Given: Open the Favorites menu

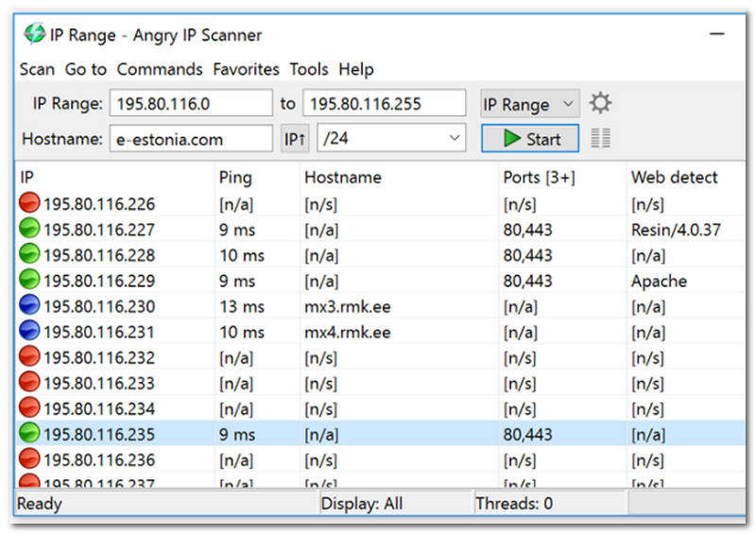Looking at the screenshot, I should point(246,69).
